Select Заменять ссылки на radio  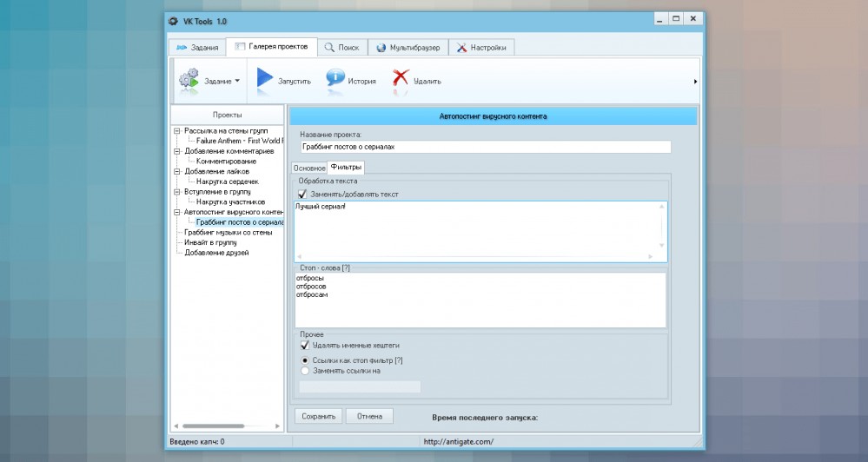click(x=304, y=371)
